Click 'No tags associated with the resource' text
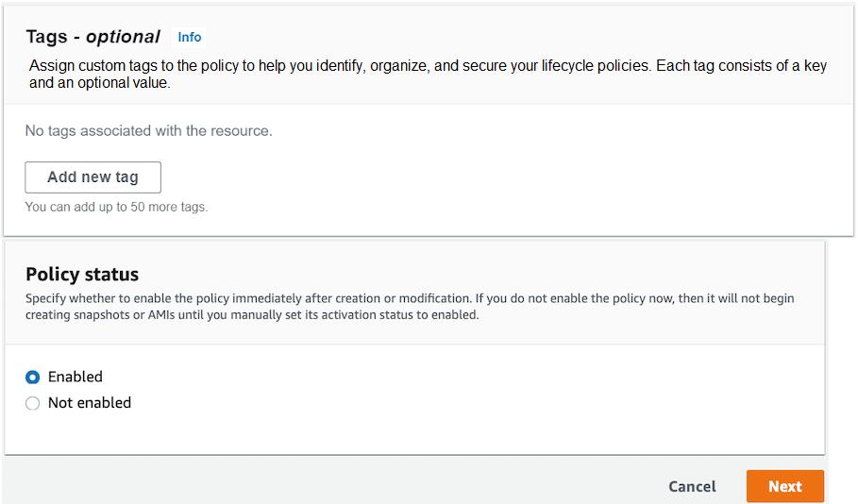Screen dimensions: 858x504 point(148,131)
